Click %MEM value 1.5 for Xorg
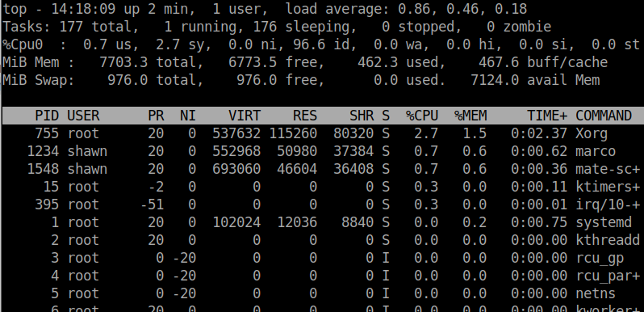 coord(475,133)
